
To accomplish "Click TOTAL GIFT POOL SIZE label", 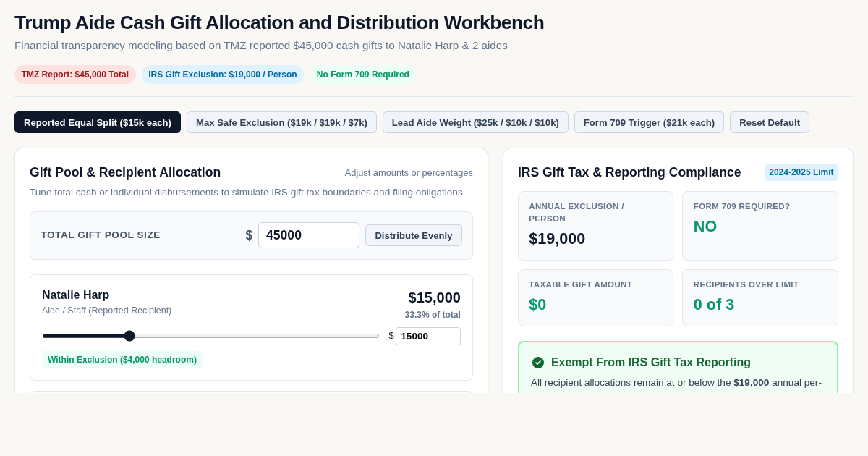I will (x=101, y=235).
